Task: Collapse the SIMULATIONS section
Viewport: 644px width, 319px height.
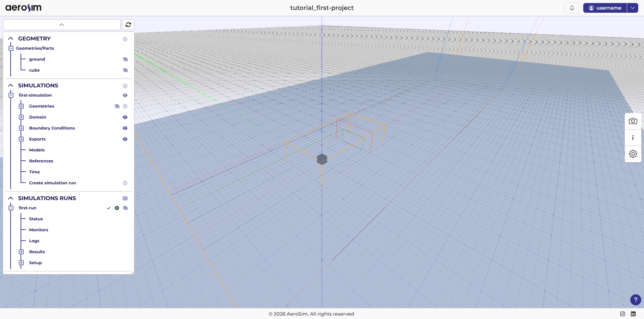Action: (11, 85)
